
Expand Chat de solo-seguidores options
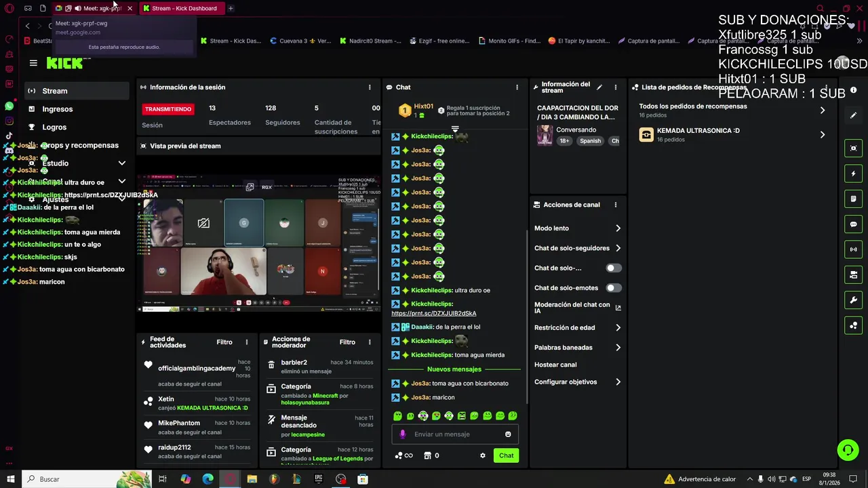(578, 248)
